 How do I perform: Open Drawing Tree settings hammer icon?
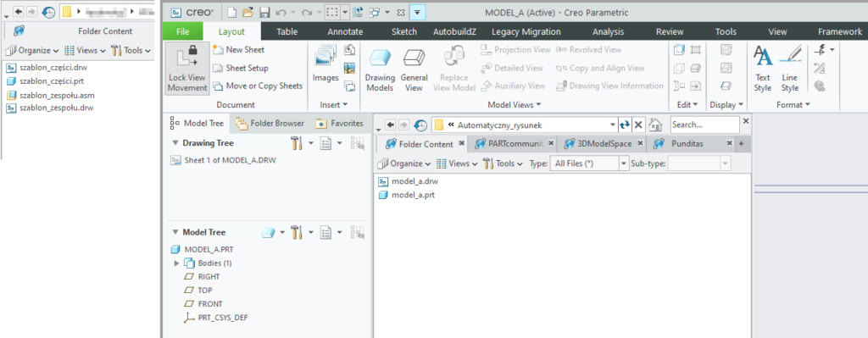[297, 143]
